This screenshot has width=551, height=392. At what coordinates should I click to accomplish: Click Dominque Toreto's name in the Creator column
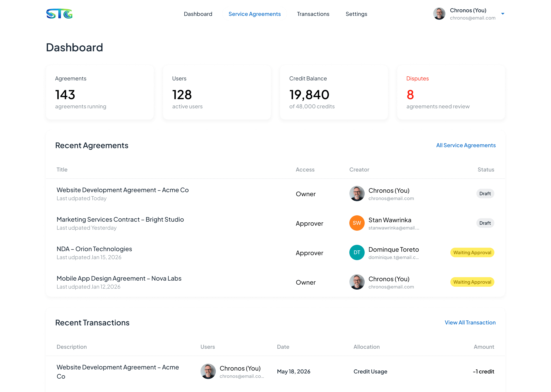click(x=394, y=249)
